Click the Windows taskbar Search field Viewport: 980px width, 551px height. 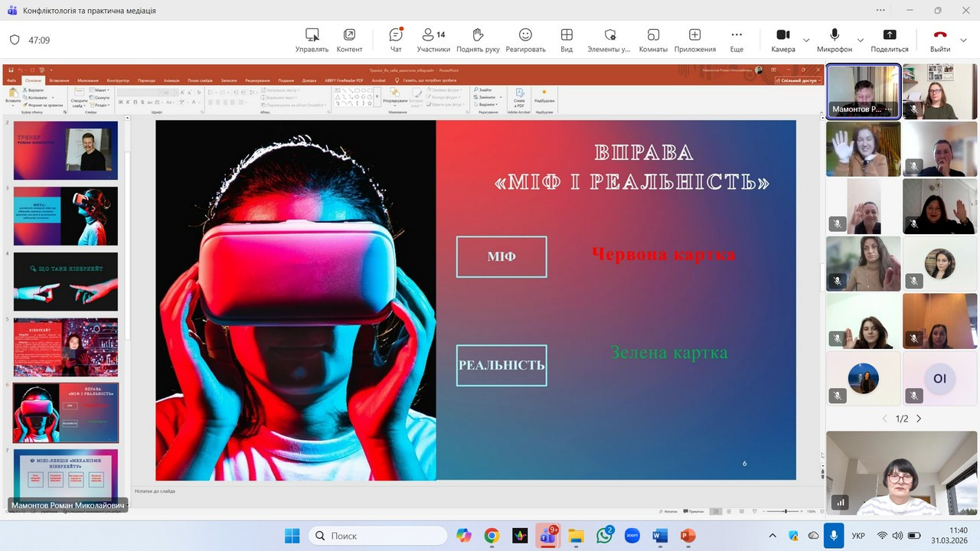378,536
